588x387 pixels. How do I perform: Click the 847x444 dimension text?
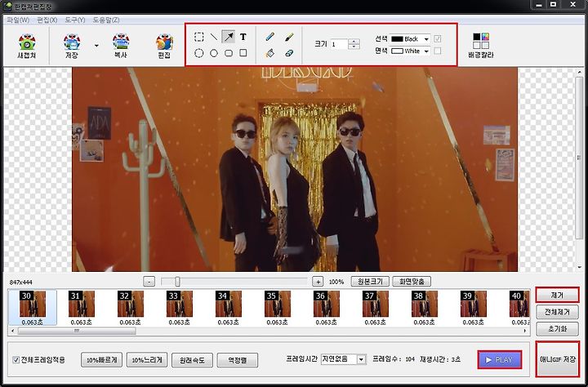[x=21, y=282]
